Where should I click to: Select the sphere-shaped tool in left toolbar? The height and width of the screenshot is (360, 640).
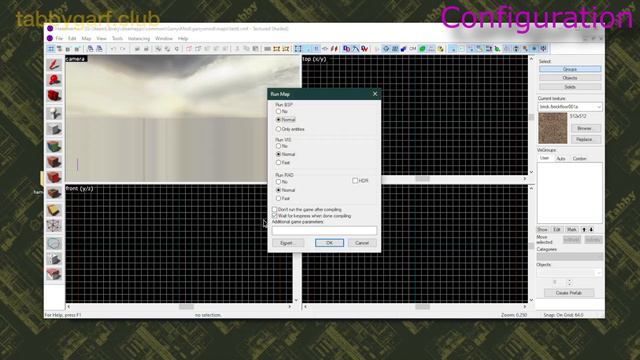pyautogui.click(x=54, y=243)
